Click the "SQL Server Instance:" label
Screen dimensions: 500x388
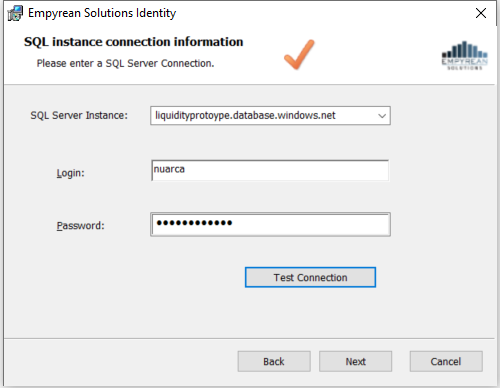click(79, 115)
